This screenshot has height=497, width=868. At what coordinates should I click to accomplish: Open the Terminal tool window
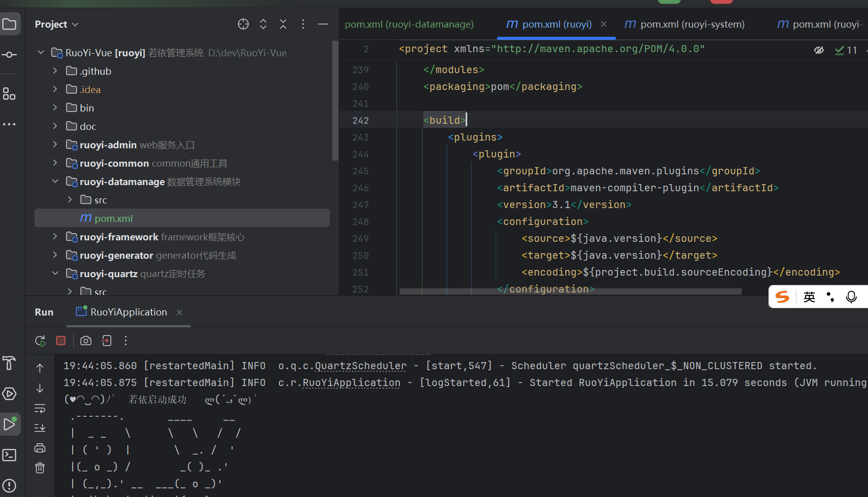(10, 455)
